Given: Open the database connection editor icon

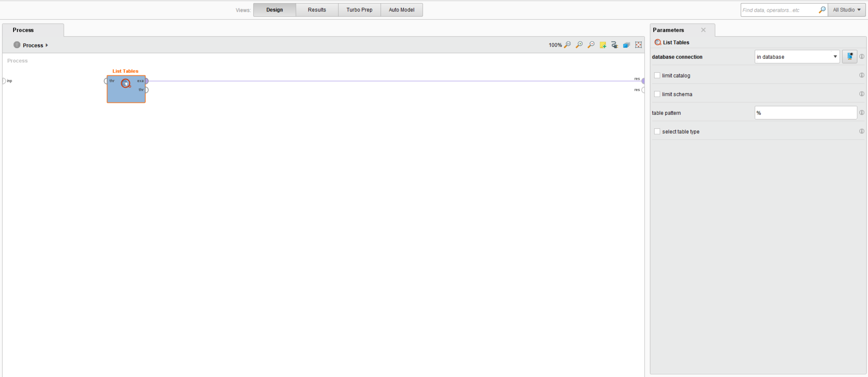Looking at the screenshot, I should (x=849, y=56).
